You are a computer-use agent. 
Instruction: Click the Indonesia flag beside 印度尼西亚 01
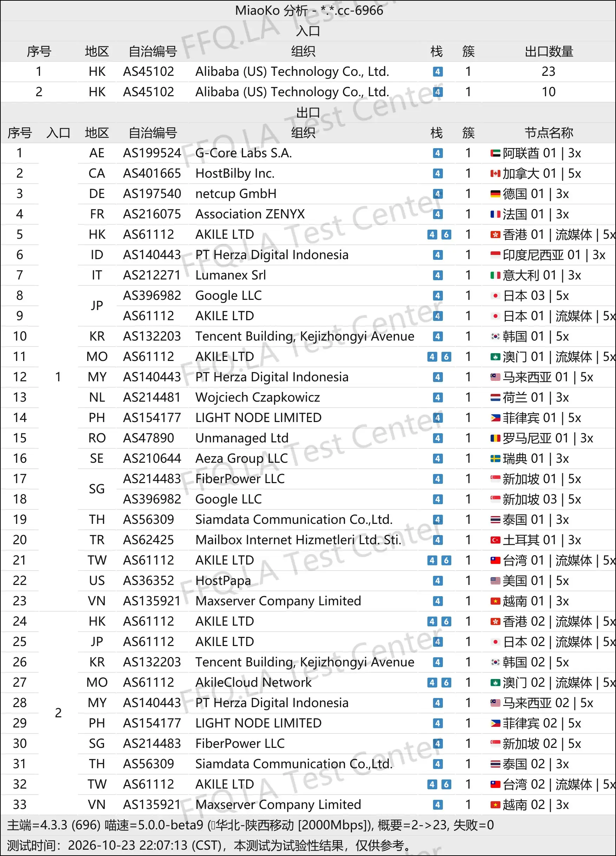[495, 255]
